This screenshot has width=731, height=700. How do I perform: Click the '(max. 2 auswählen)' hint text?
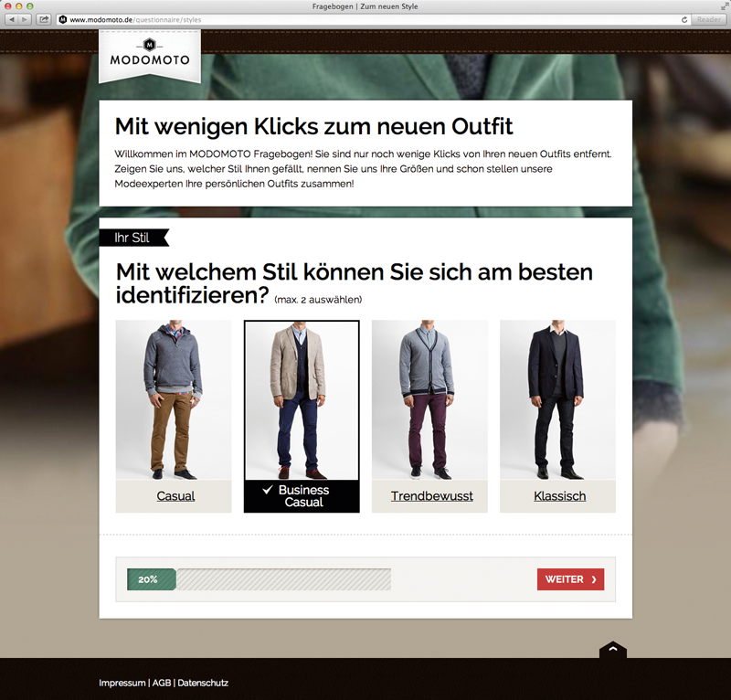point(318,300)
